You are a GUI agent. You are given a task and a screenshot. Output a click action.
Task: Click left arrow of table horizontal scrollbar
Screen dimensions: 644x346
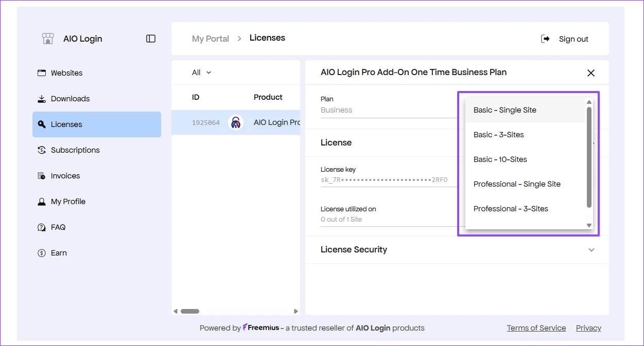176,311
